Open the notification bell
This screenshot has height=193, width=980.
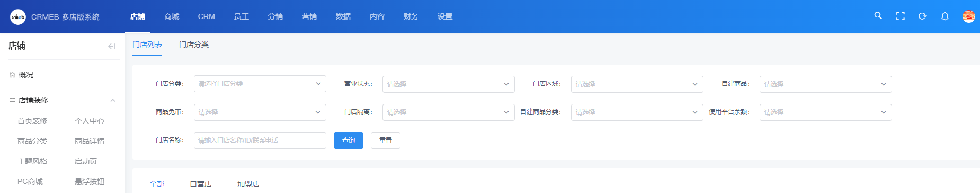tap(945, 16)
